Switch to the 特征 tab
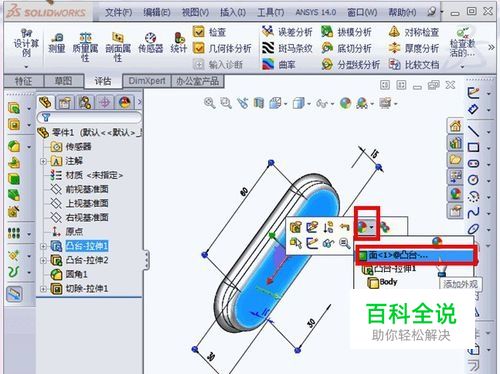 23,81
